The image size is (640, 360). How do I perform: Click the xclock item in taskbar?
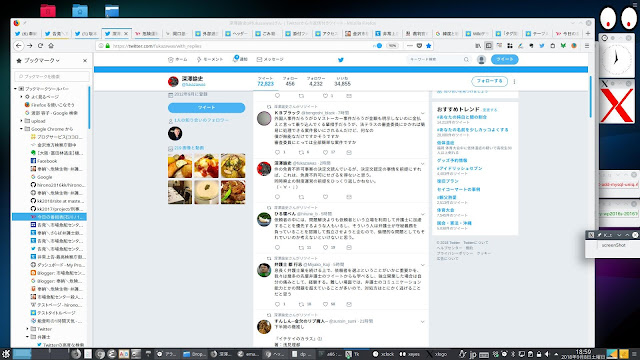click(383, 354)
